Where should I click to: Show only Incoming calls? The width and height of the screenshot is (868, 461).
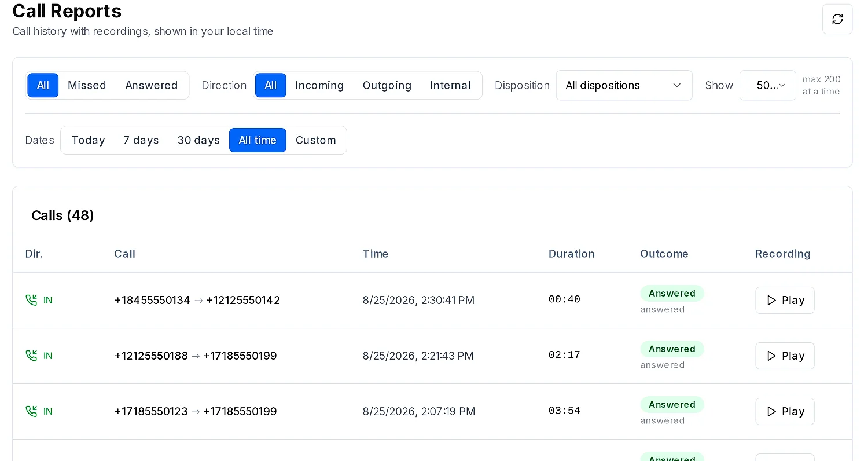point(319,85)
